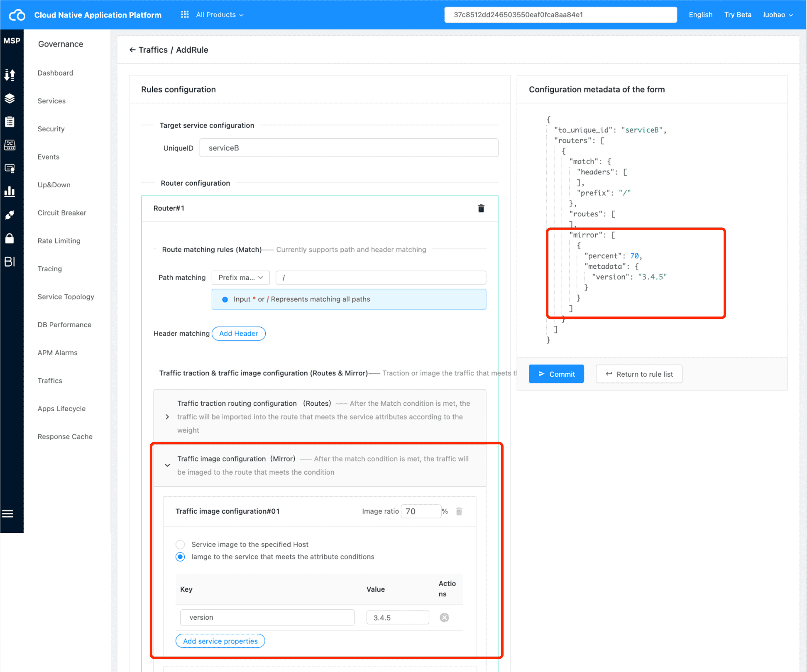Open Rate Limiting menu item
This screenshot has width=807, height=672.
point(59,241)
